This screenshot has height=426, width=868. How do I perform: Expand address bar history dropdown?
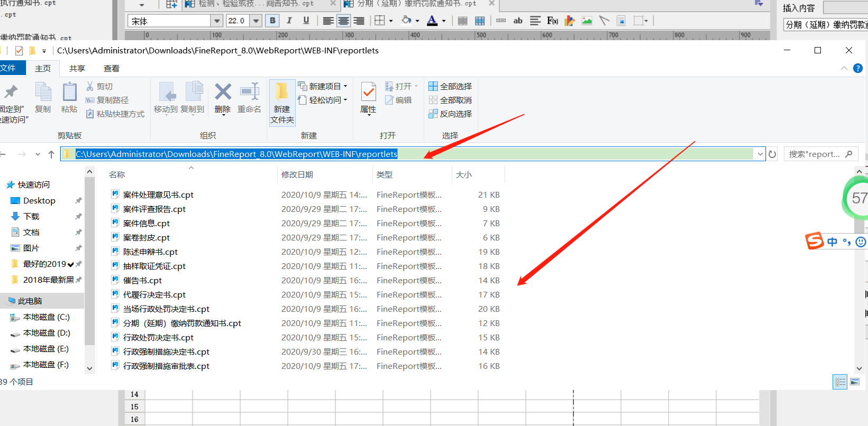click(x=760, y=154)
